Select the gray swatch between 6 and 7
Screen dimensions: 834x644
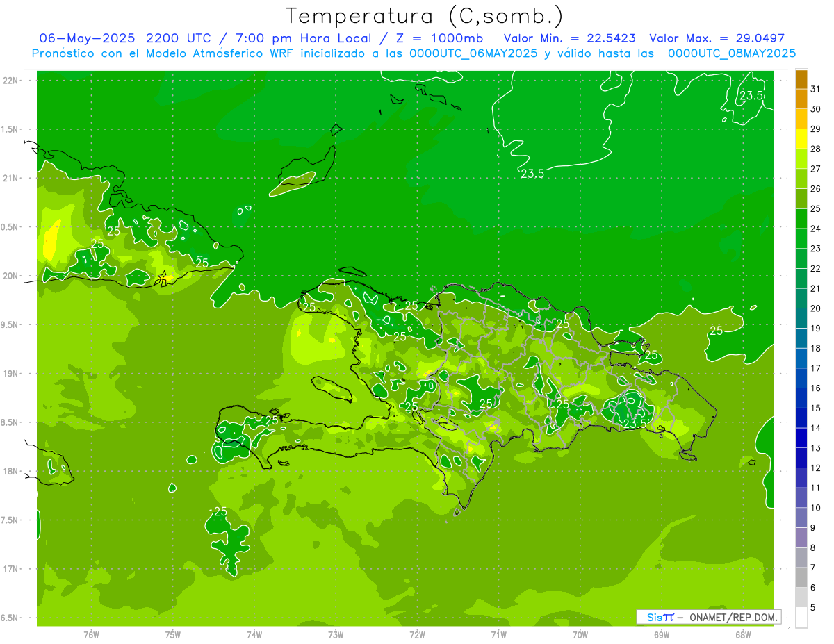[801, 577]
